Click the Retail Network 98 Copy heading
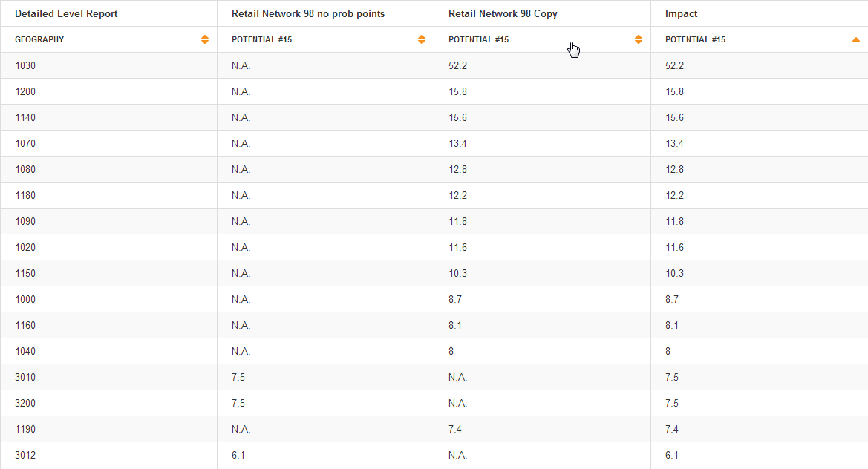This screenshot has width=868, height=469. pyautogui.click(x=503, y=14)
